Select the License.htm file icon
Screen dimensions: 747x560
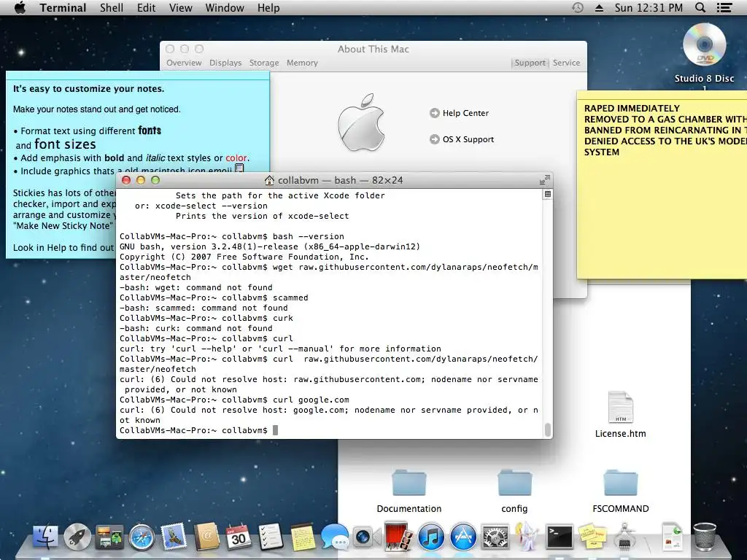(620, 408)
